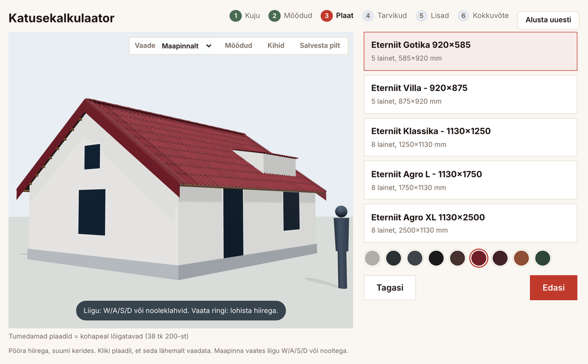Viewport: 588px width, 364px height.
Task: Select step 3 Plaat
Action: point(337,16)
